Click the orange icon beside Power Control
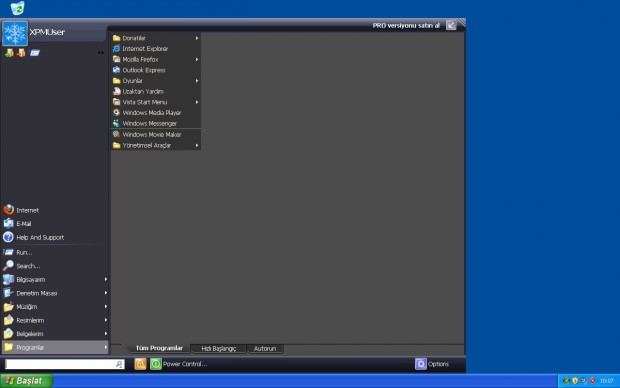 140,364
